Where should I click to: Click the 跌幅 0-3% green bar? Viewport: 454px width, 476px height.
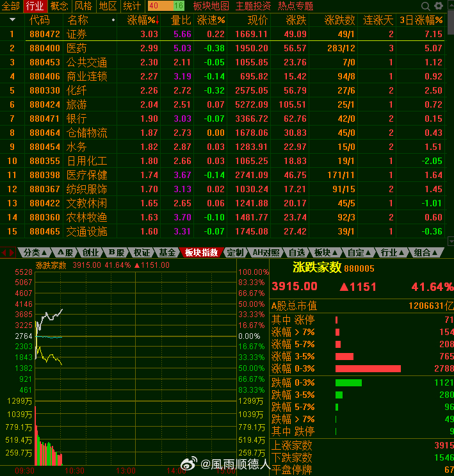pyautogui.click(x=348, y=383)
